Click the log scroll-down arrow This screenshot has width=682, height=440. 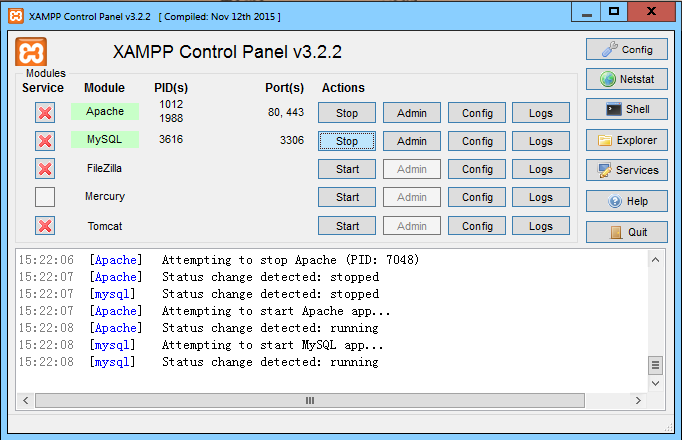coord(655,383)
